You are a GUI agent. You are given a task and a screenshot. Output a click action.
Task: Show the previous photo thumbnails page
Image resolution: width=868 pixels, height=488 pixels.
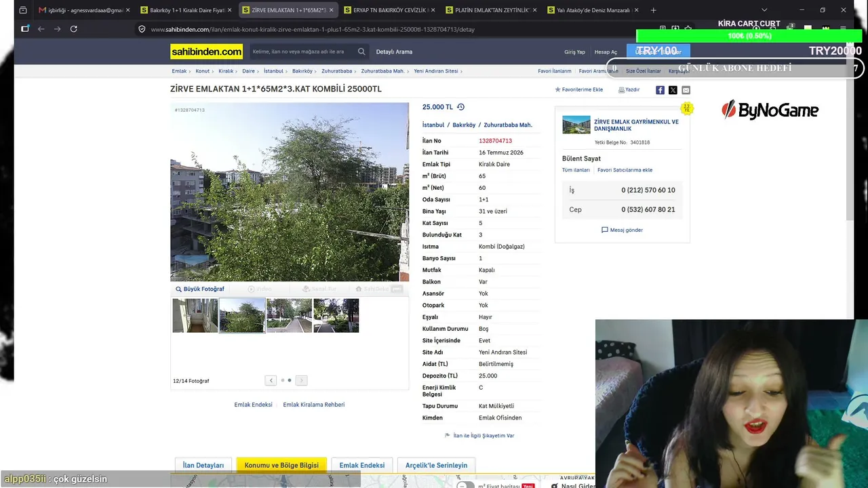[x=271, y=380]
